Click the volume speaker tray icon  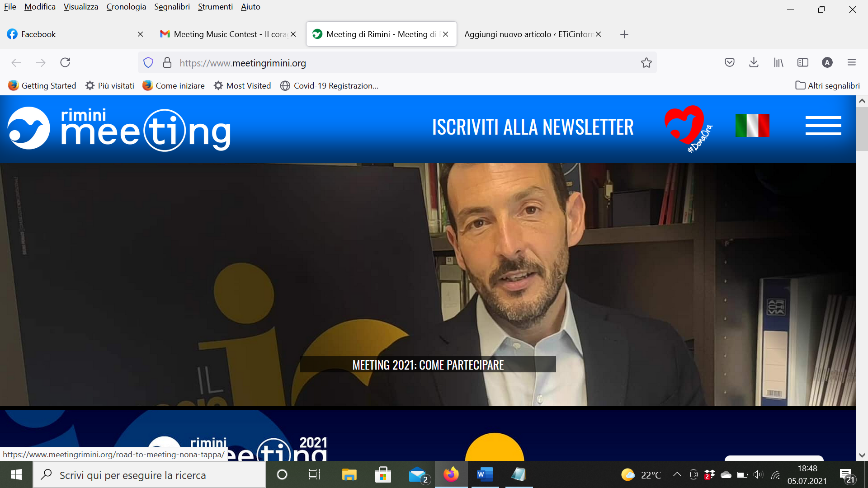(758, 474)
